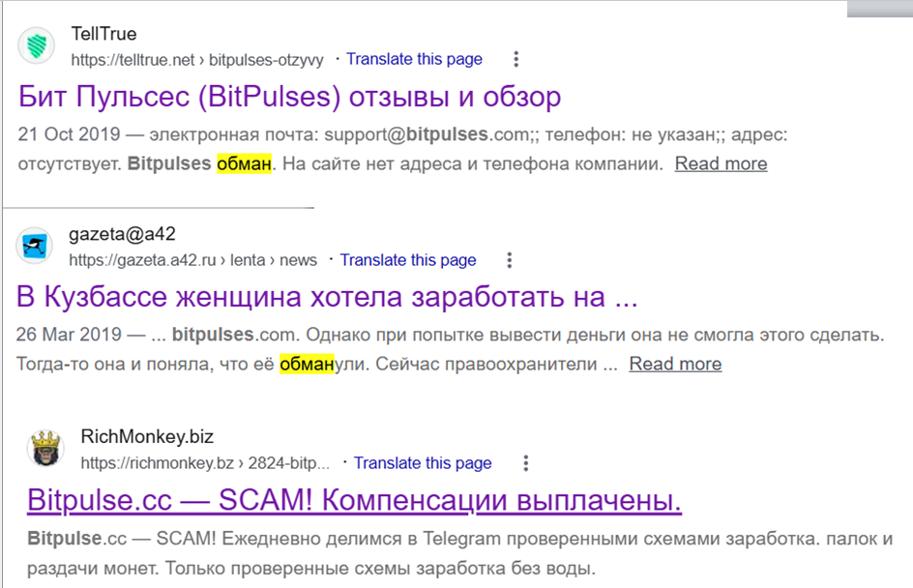Click the richmonkey.bz 2824-bitp URL
This screenshot has height=588, width=913.
(205, 463)
